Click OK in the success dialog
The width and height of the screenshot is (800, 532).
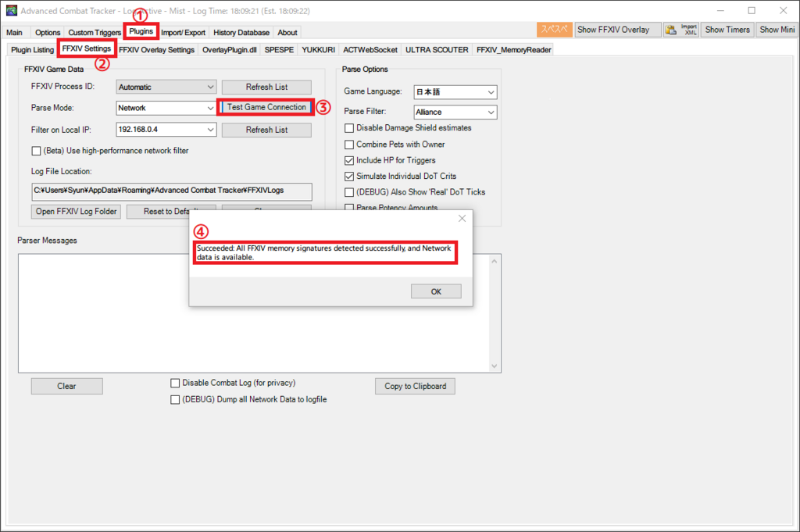(436, 291)
